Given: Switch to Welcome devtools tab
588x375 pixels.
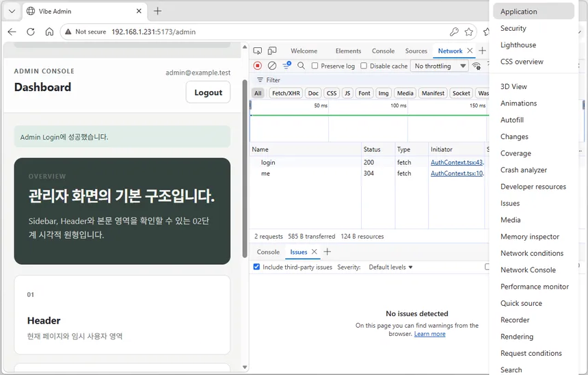Looking at the screenshot, I should pos(304,51).
